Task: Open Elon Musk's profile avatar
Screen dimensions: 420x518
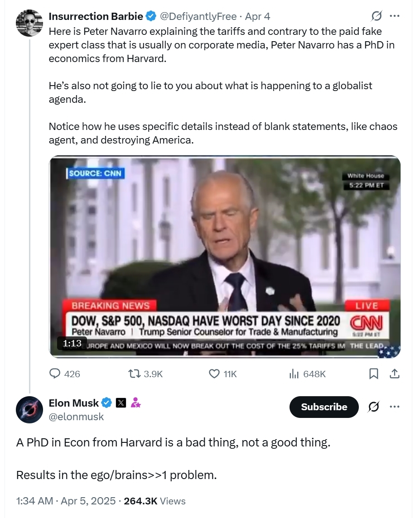Action: click(x=29, y=409)
